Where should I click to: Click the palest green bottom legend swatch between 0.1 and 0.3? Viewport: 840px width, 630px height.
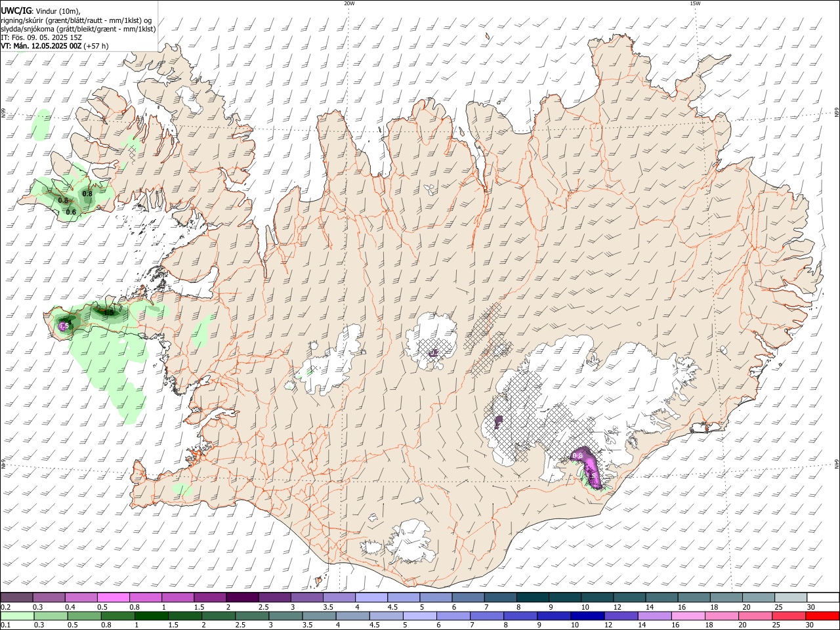[17, 616]
